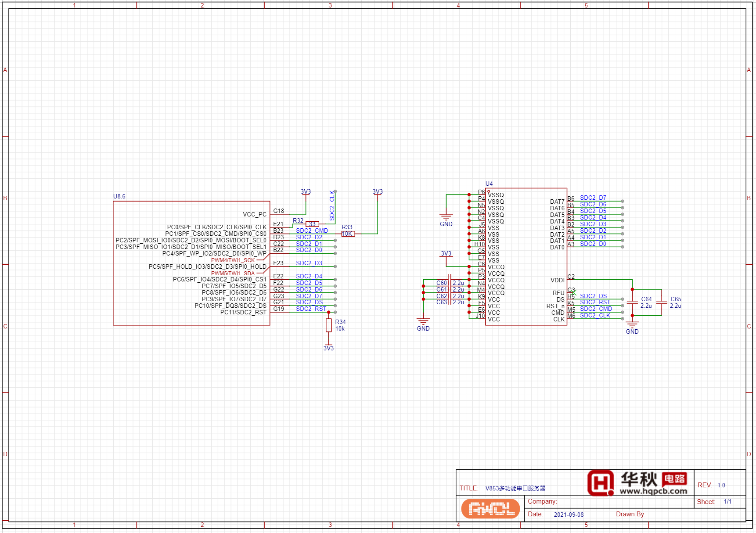The height and width of the screenshot is (533, 756).
Task: Click the RST_n pin name on U4
Action: click(555, 306)
